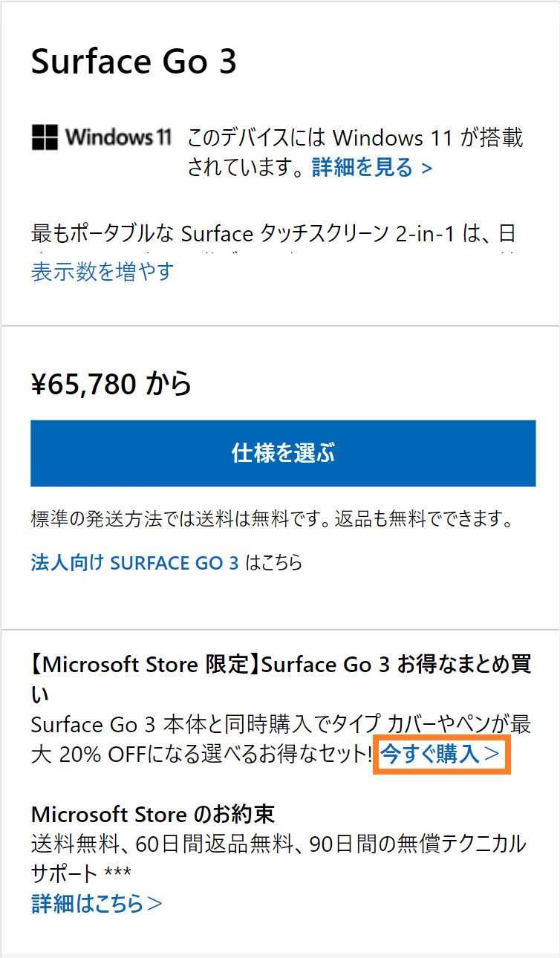Click the 20% OFF bundle description text
The width and height of the screenshot is (560, 958).
click(x=201, y=755)
